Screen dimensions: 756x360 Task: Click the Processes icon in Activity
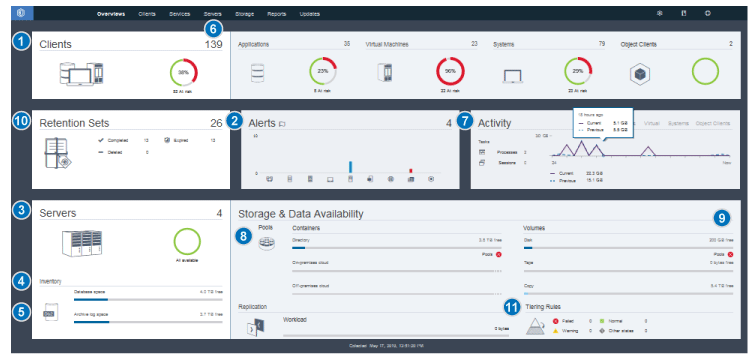click(482, 152)
